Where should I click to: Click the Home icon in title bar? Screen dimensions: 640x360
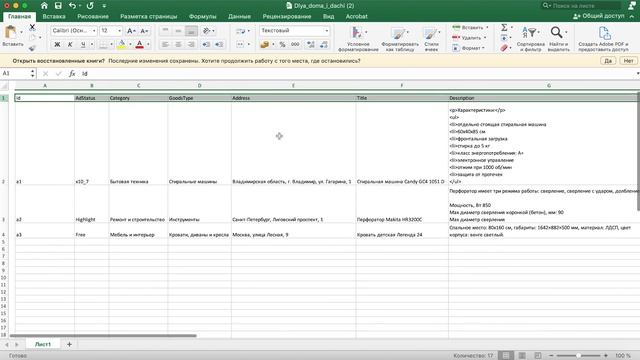44,6
